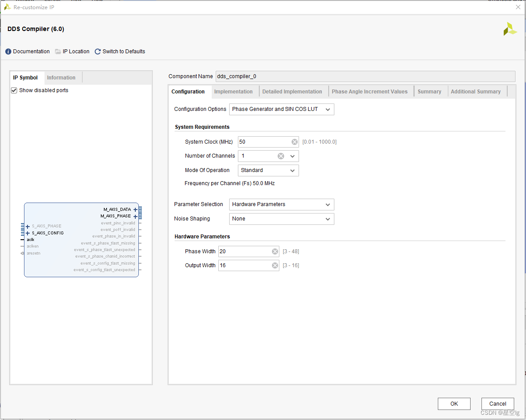Clear the Output Width field value
Viewport: 526px width, 420px height.
point(275,265)
